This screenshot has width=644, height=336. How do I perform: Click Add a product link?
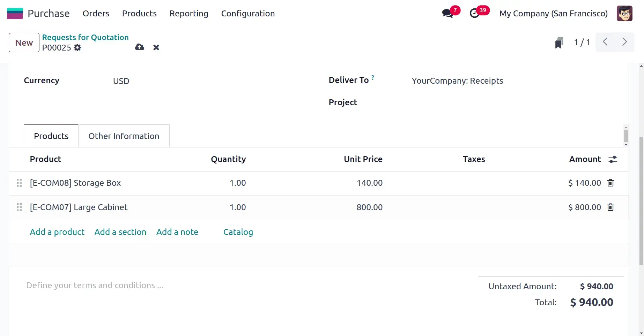tap(57, 232)
